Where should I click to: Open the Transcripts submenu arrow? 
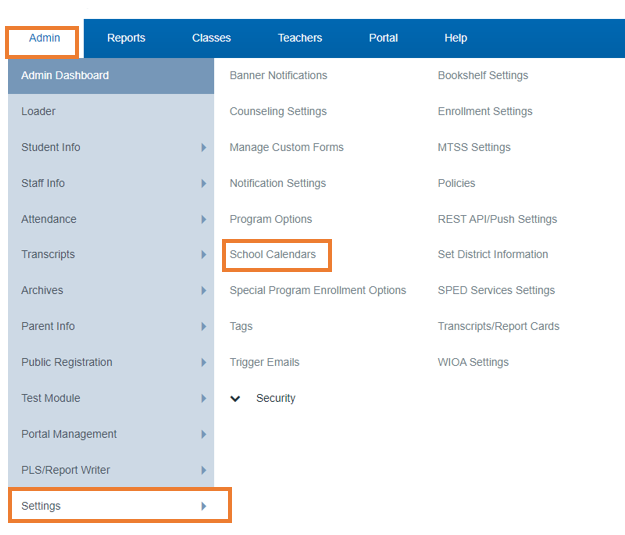[x=204, y=254]
